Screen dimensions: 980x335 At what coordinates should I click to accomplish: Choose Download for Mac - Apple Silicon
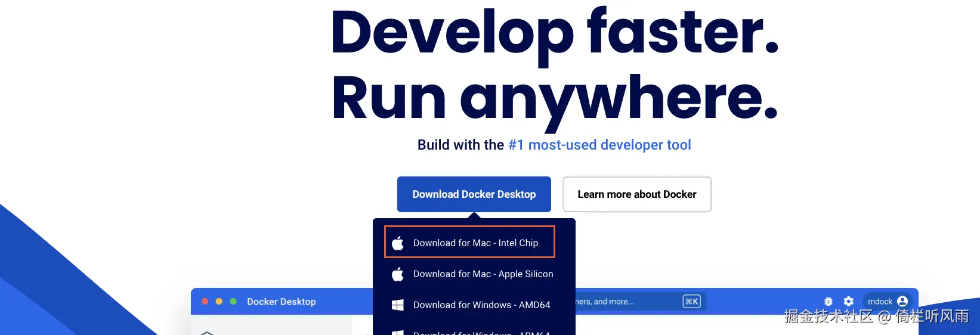[x=474, y=274]
